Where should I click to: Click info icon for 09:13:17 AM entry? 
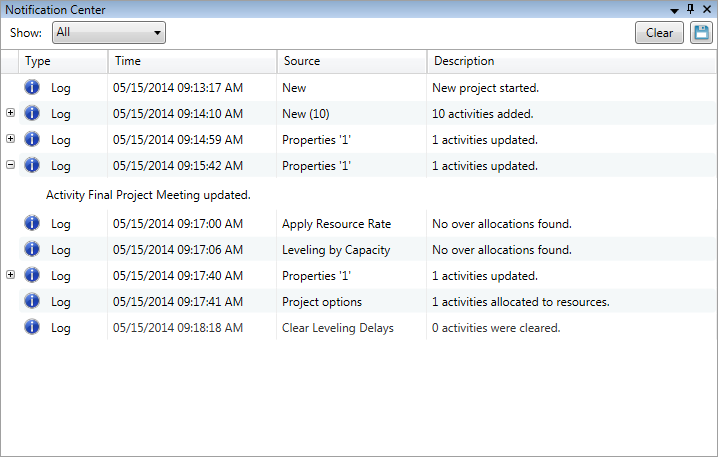(x=32, y=88)
